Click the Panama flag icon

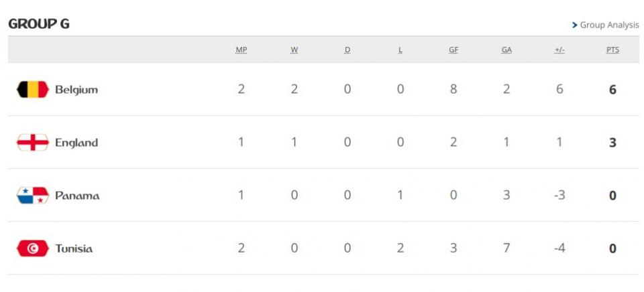tap(33, 196)
